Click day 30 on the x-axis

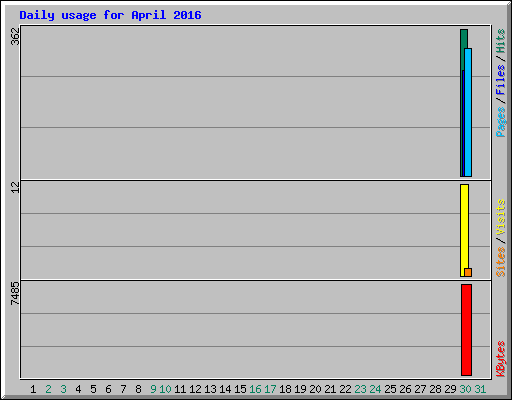click(x=465, y=389)
